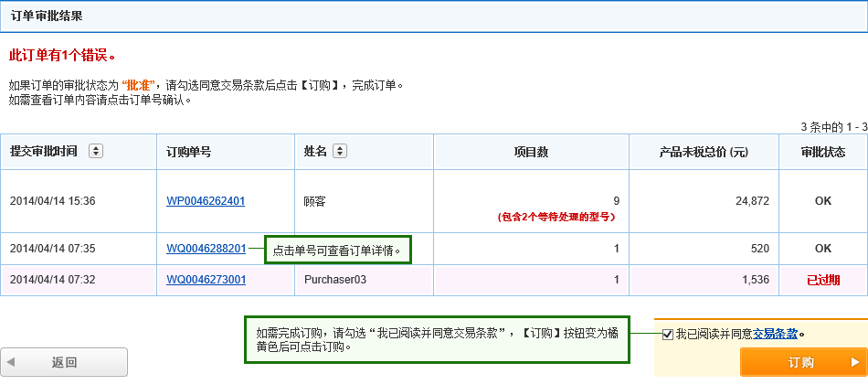Click the 返回 back button
The image size is (868, 384).
coord(64,362)
